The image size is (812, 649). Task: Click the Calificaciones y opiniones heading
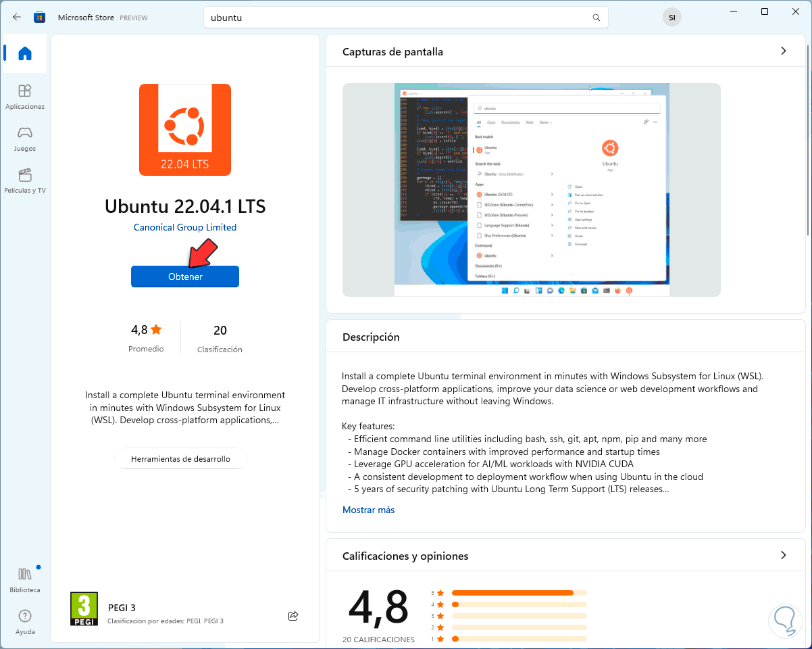tap(405, 556)
